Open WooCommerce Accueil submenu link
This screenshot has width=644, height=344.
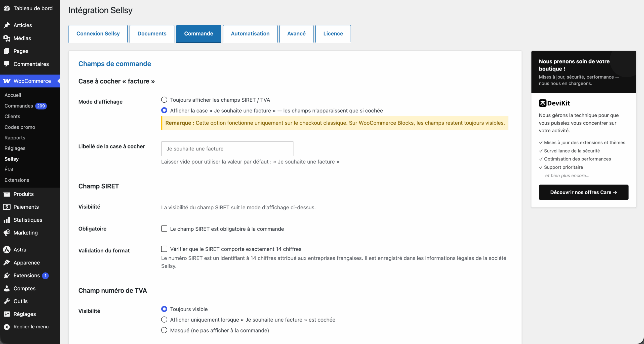coord(13,95)
